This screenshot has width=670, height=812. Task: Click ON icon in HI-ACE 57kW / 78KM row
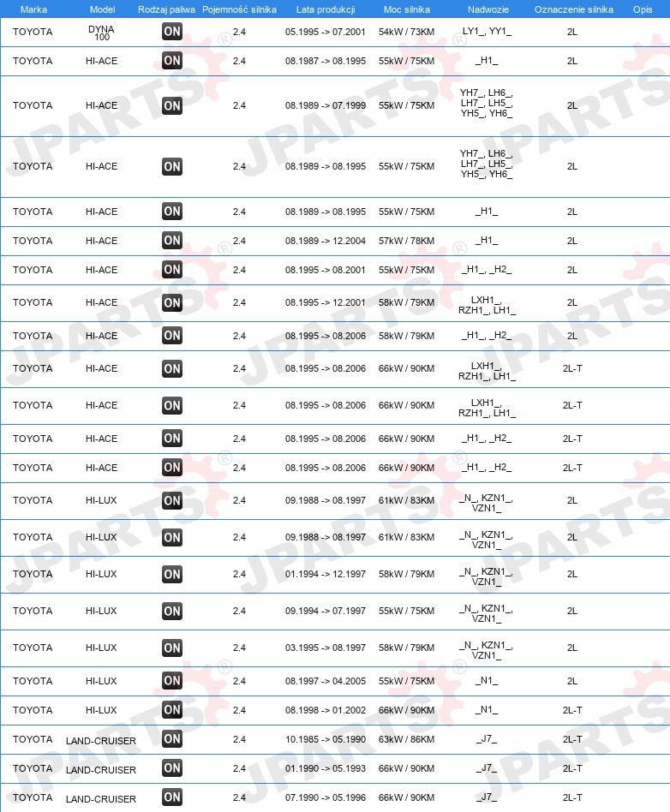172,241
